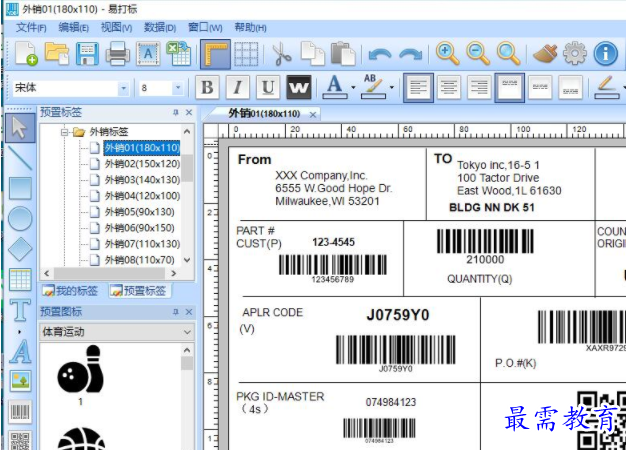Undo the last action
The height and width of the screenshot is (450, 626).
(380, 54)
